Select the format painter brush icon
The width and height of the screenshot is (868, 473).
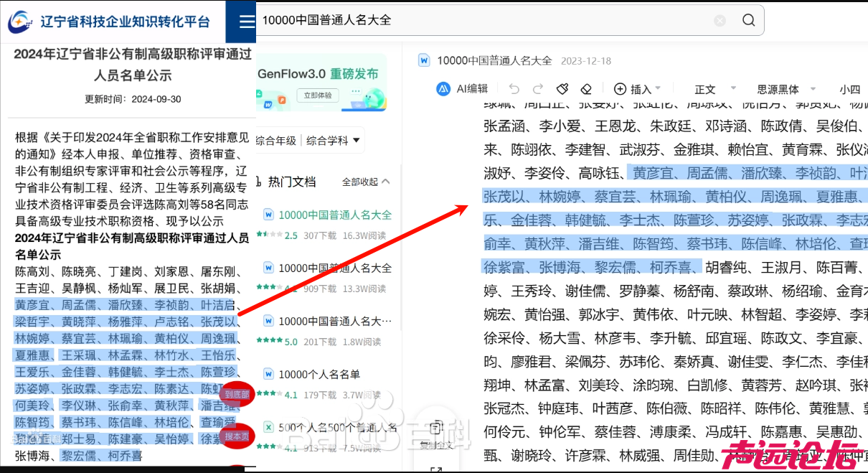pos(562,89)
